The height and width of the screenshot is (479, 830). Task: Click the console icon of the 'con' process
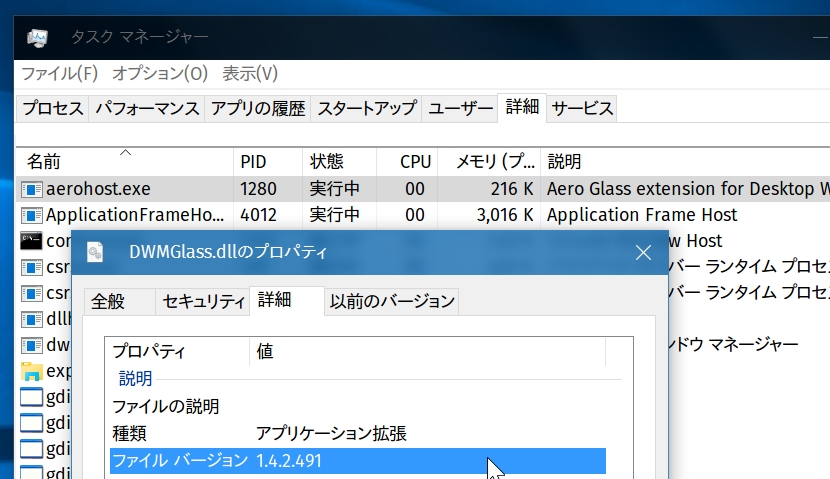31,241
